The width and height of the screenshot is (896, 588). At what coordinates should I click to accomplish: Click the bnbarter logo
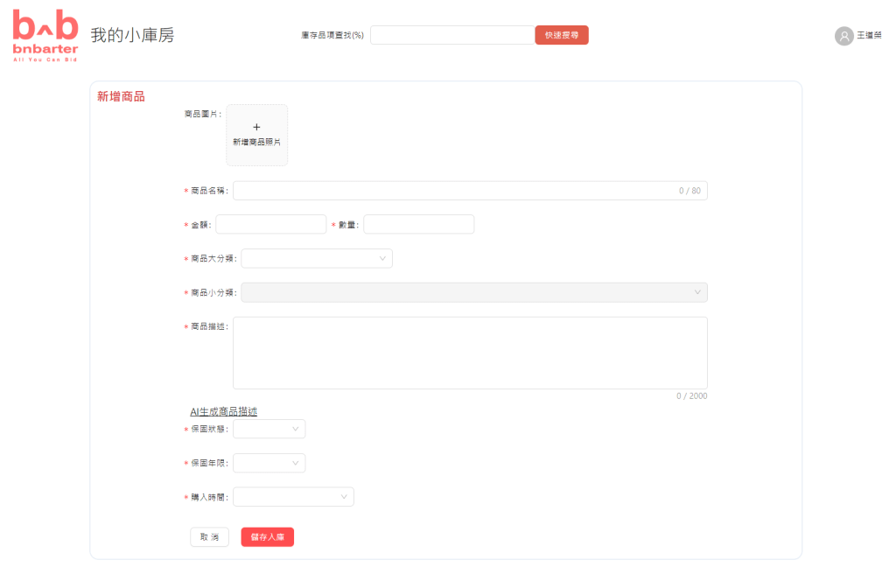coord(45,35)
